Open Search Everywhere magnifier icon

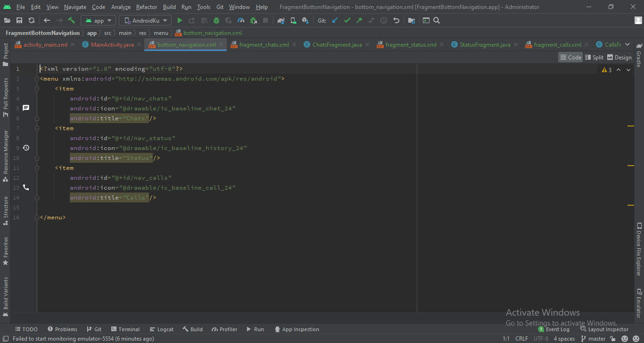pos(437,20)
